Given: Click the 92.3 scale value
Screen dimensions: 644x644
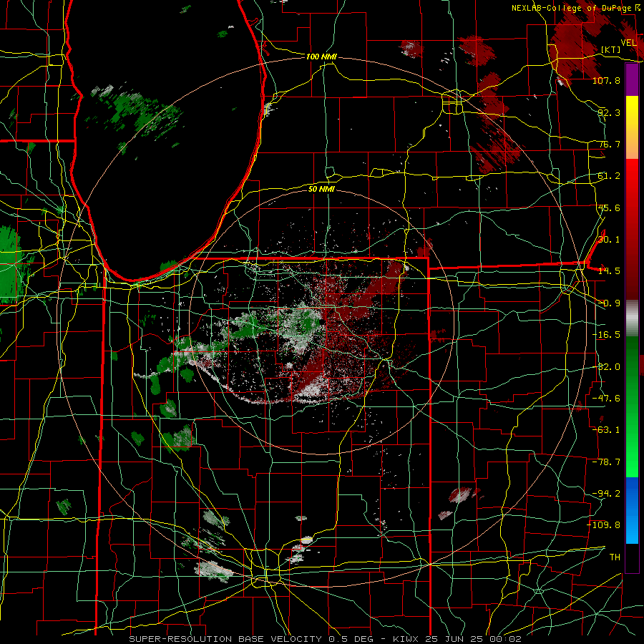Looking at the screenshot, I should point(609,112).
